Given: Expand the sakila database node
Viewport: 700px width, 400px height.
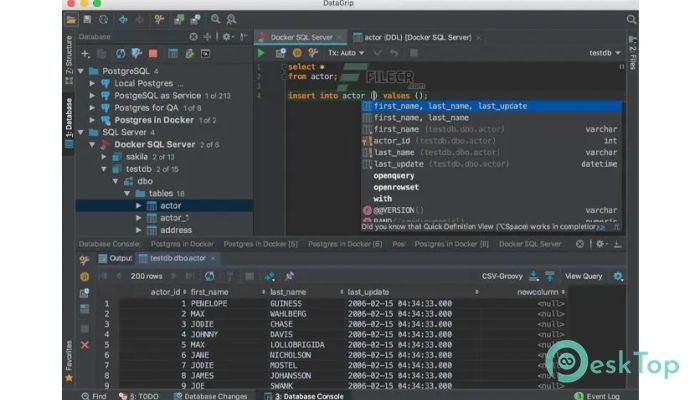Looking at the screenshot, I should coord(104,157).
